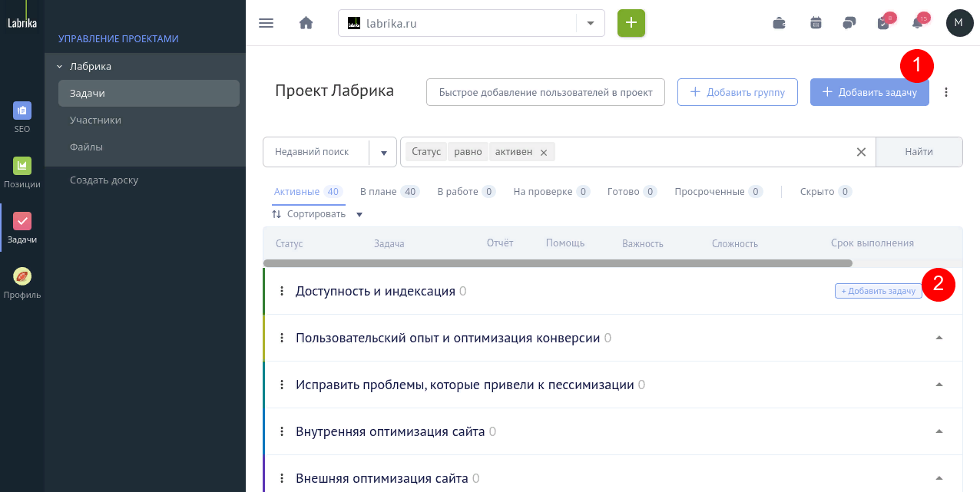Add task to Доступность и индексация group

[x=879, y=292]
